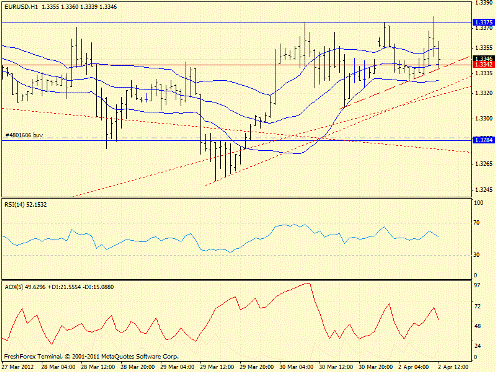Click the 2 Apr 12:00 time label

453,367
